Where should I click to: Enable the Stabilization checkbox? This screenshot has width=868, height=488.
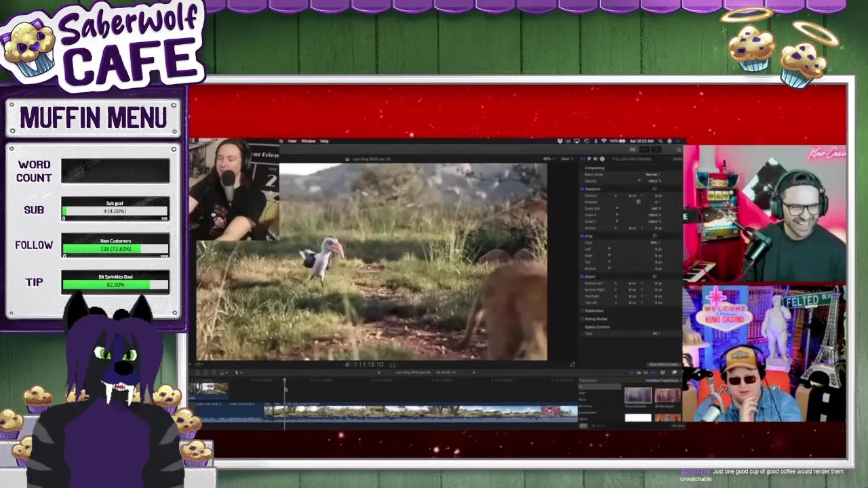click(582, 310)
